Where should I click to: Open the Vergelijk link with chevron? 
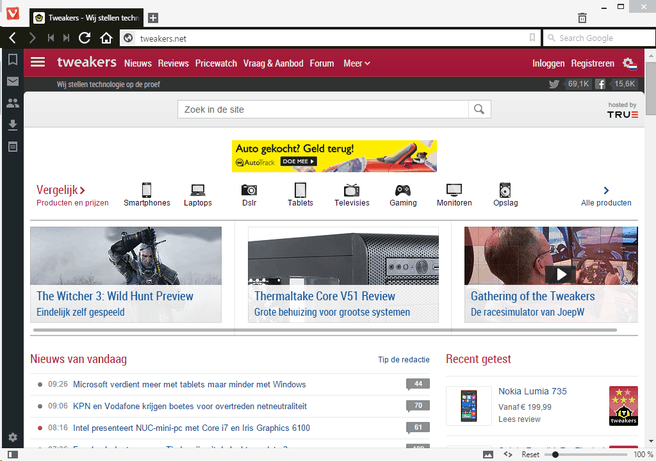tap(61, 190)
